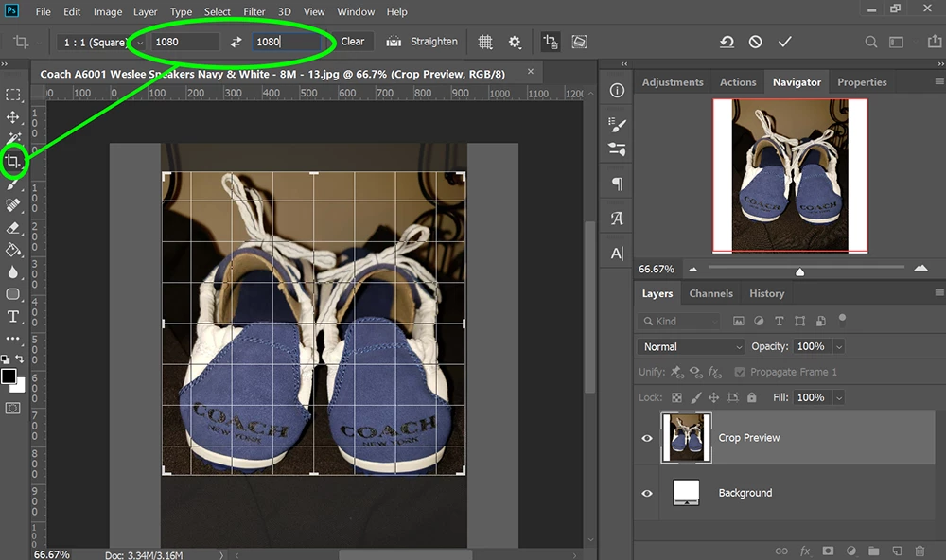Screen dimensions: 946x560
Task: Switch to the Channels tab
Action: (x=710, y=293)
